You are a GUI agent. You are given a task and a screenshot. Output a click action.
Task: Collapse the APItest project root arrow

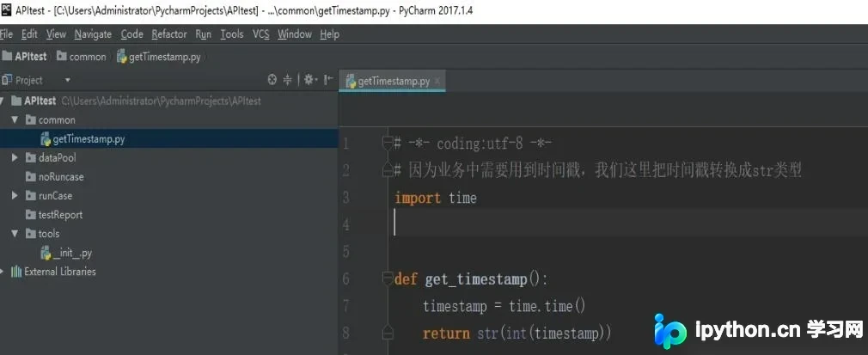pyautogui.click(x=3, y=101)
